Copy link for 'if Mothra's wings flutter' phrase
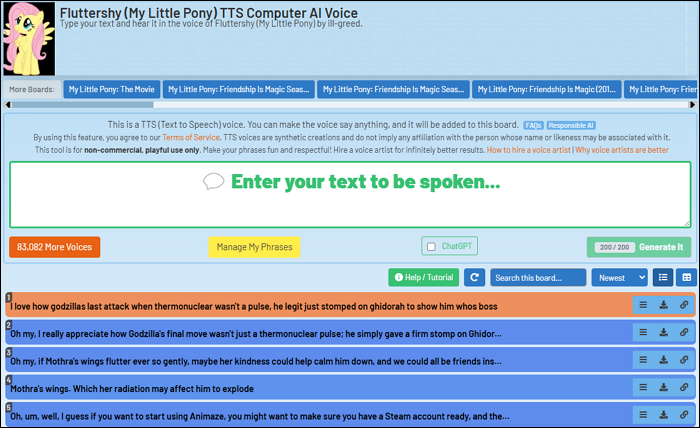The width and height of the screenshot is (700, 428). coord(684,360)
